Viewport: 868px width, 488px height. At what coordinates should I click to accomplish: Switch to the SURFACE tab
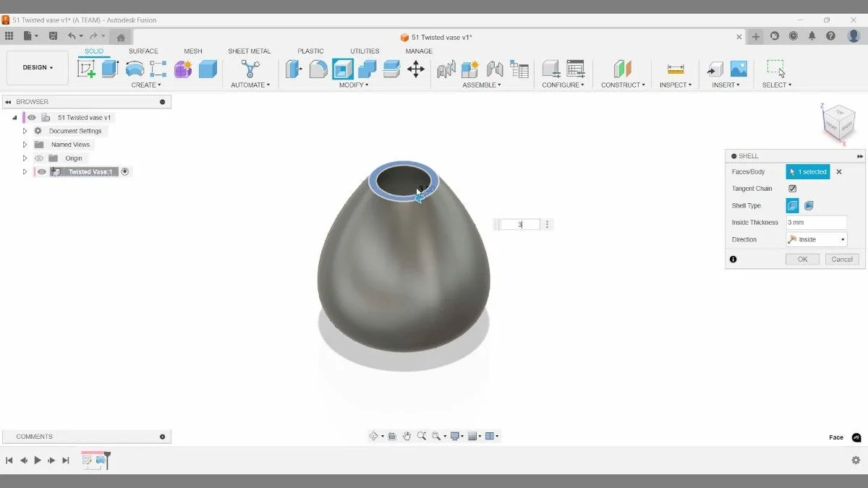(143, 51)
